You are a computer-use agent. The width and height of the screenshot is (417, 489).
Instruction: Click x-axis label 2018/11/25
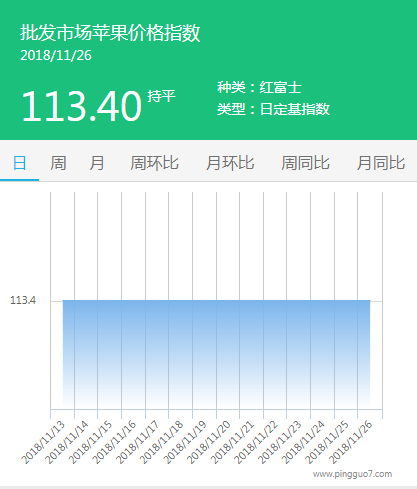327,442
